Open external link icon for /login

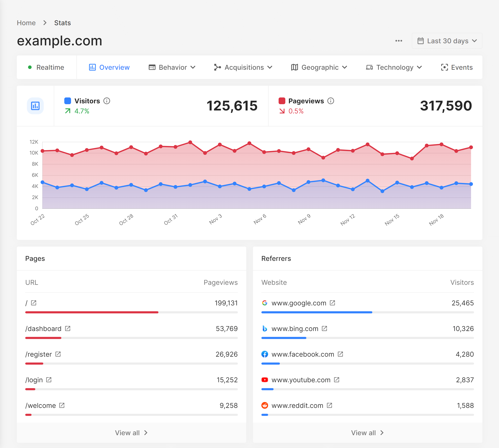49,380
